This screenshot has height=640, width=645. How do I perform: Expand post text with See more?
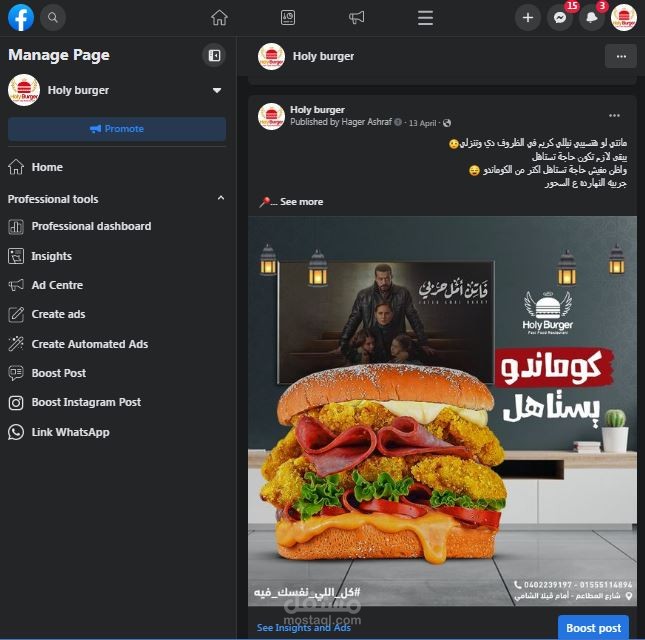pos(301,202)
